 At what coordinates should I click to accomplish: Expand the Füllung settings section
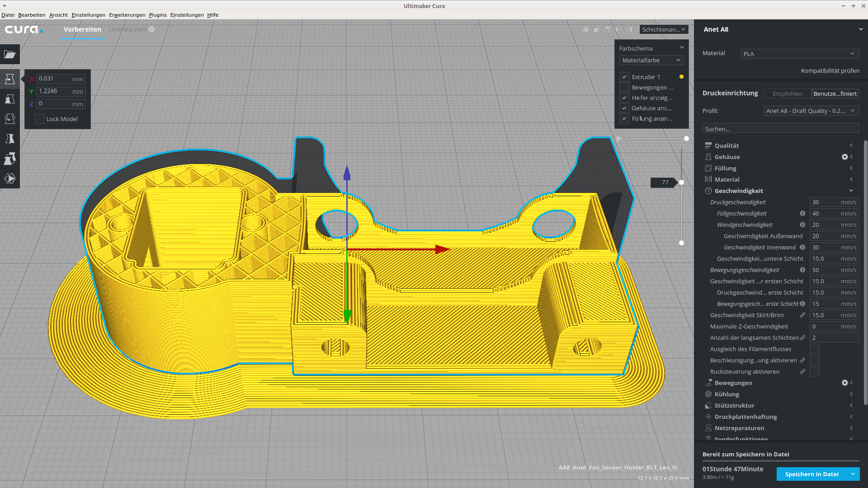coord(725,168)
